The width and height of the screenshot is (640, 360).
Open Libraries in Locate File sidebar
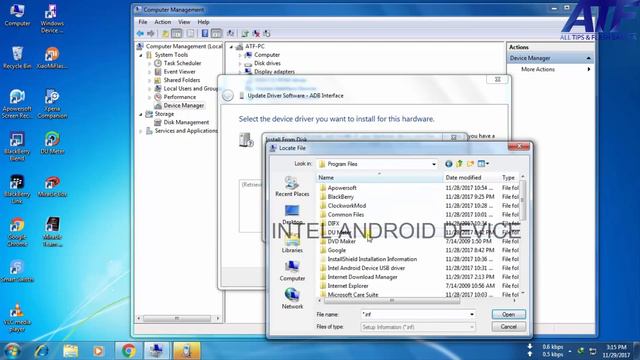[292, 242]
